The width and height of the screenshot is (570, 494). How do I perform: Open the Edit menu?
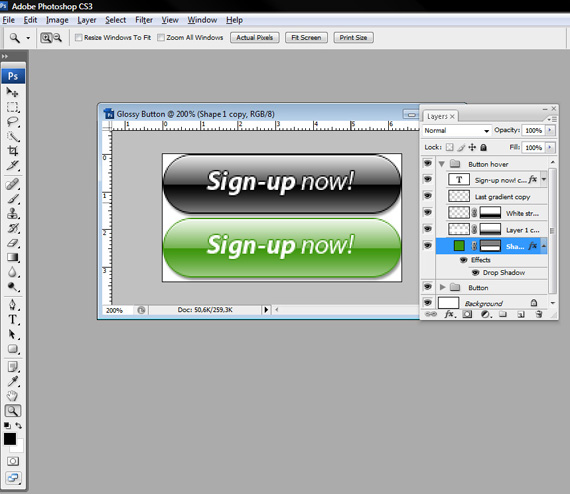[x=30, y=20]
